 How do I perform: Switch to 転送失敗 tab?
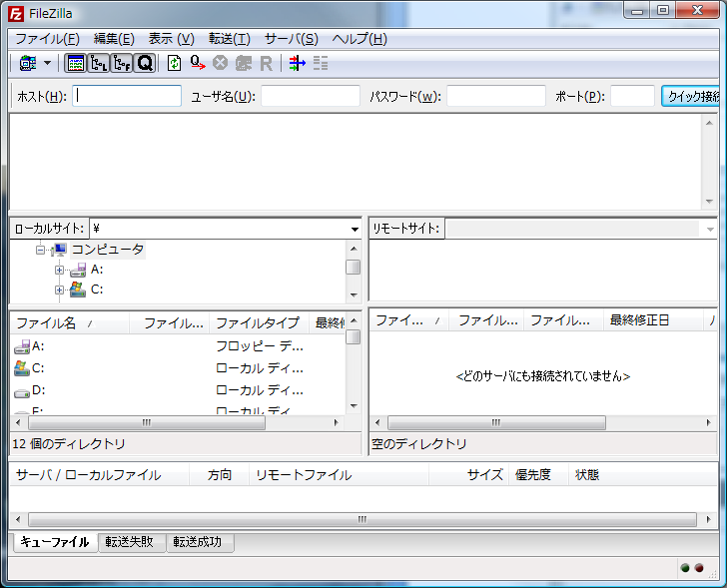coord(130,542)
